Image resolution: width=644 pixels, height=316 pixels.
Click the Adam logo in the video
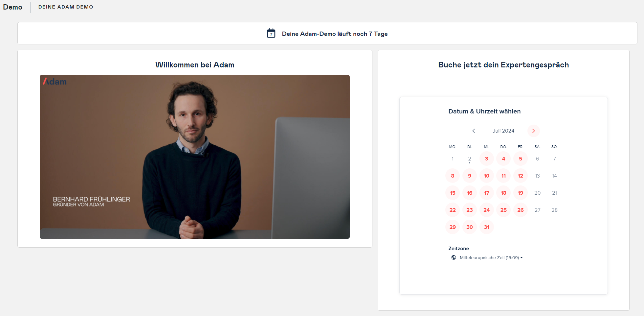[55, 82]
